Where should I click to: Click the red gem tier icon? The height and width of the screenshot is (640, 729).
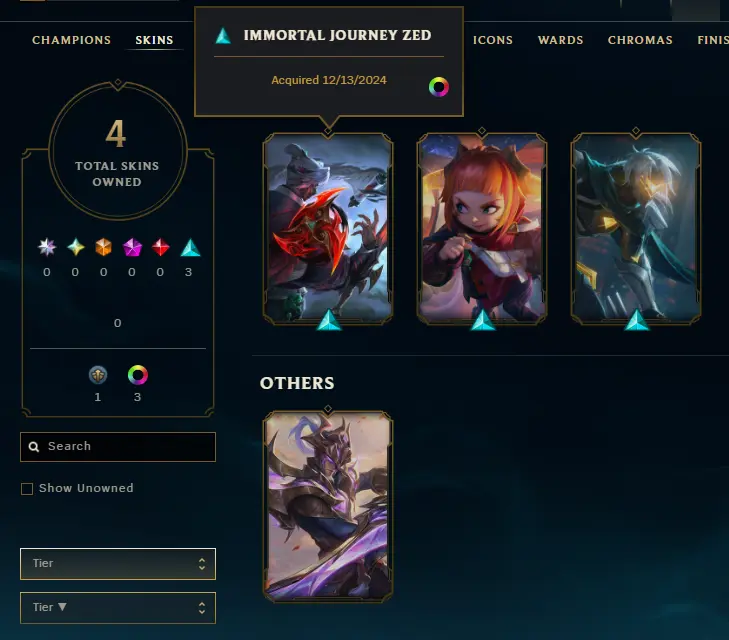pyautogui.click(x=160, y=247)
